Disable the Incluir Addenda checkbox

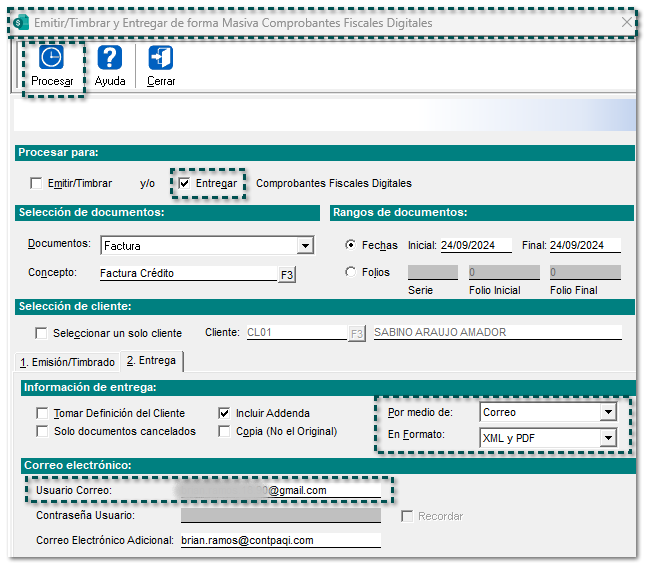pos(225,413)
